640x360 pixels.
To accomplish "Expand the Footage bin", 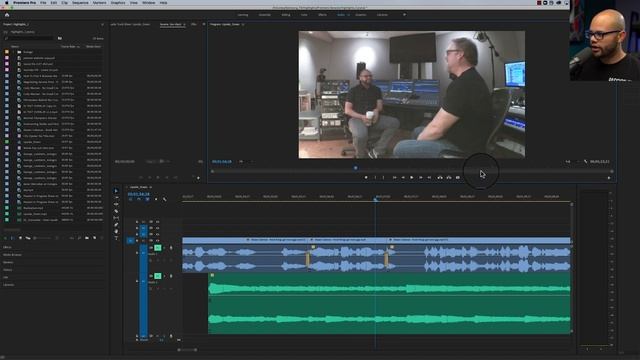I will click(x=13, y=52).
